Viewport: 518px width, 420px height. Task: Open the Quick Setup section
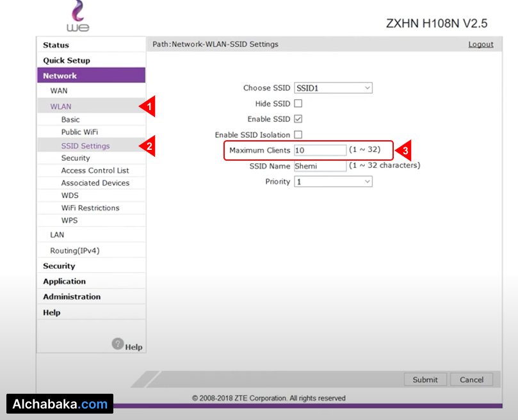67,60
